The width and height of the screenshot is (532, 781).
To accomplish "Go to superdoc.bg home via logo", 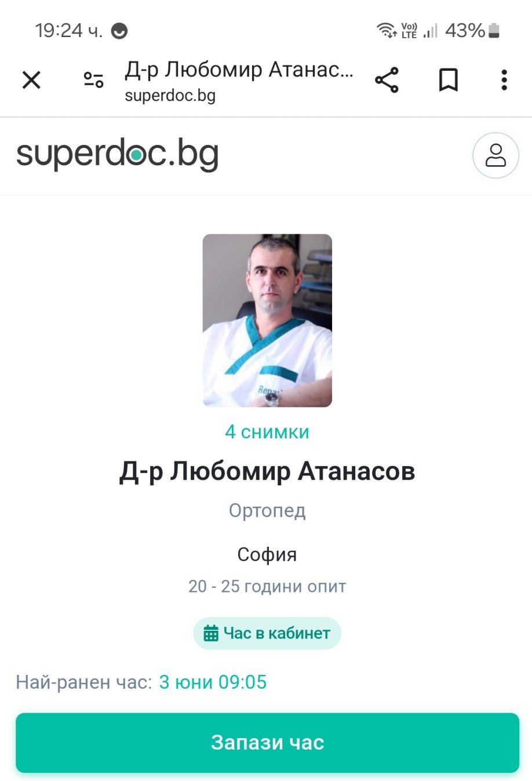I will (118, 154).
